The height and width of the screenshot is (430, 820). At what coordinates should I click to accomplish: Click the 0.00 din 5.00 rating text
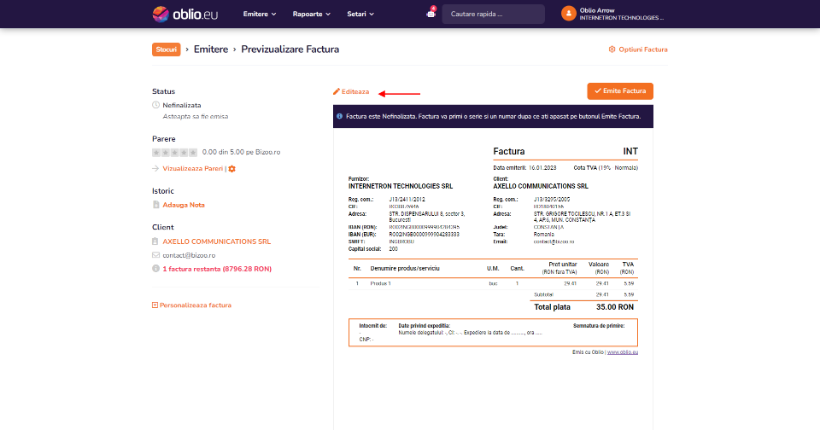point(241,152)
